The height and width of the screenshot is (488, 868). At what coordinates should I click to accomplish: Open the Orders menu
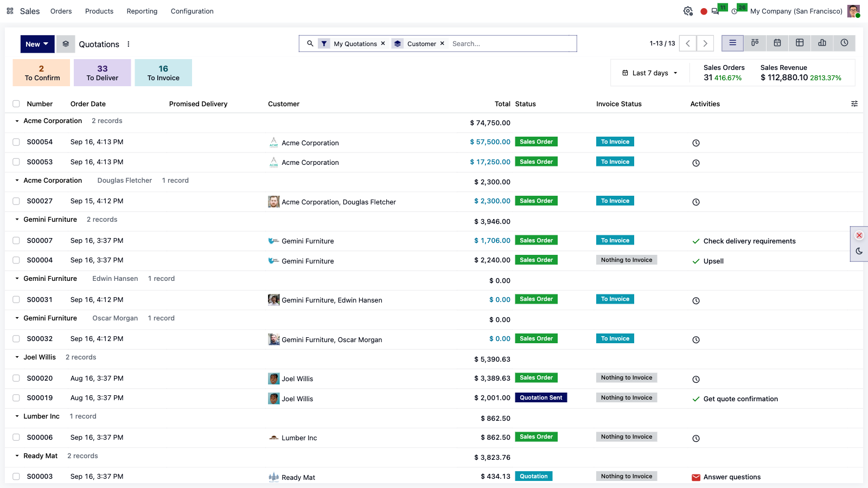coord(61,11)
